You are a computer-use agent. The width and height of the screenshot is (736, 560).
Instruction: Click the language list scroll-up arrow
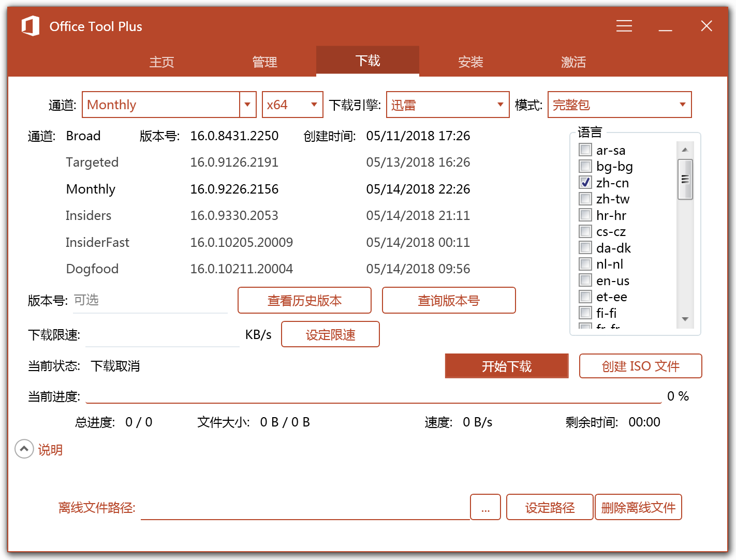[x=685, y=150]
